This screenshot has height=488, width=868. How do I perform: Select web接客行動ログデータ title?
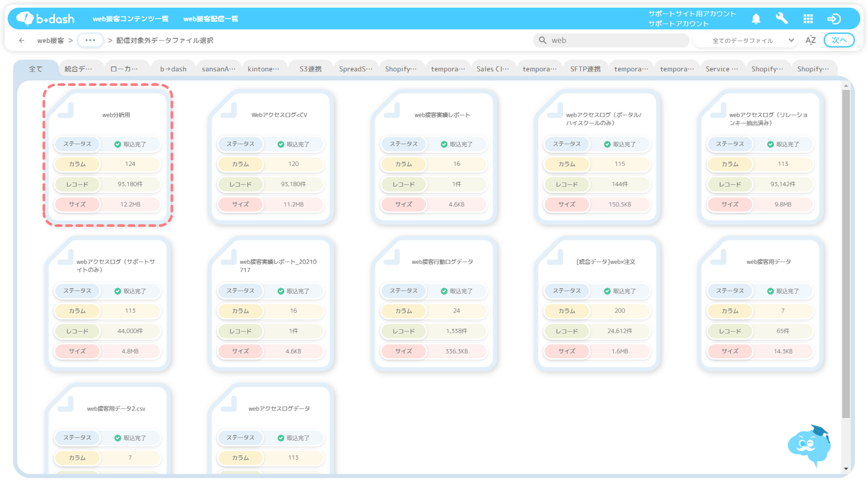pyautogui.click(x=442, y=262)
